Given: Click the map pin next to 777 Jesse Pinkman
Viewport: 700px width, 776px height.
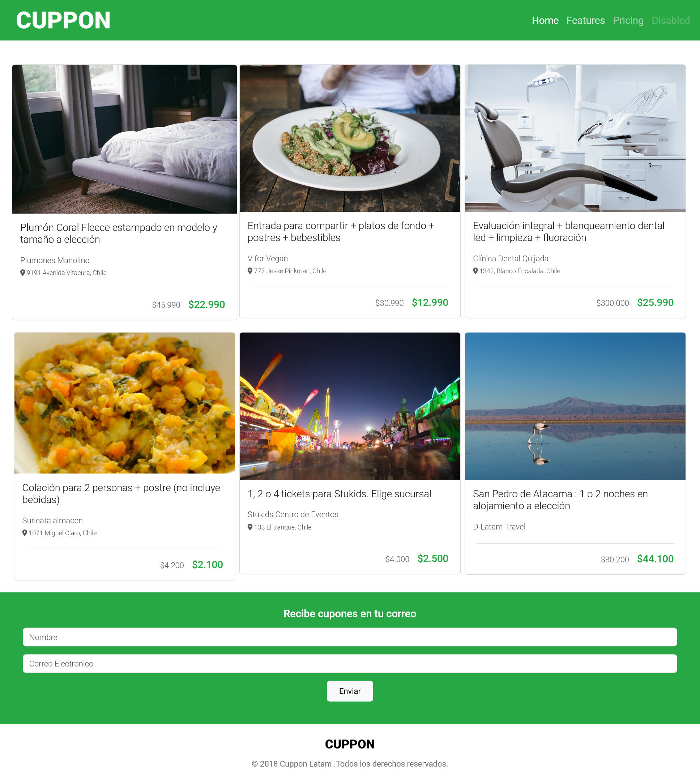Looking at the screenshot, I should point(250,271).
